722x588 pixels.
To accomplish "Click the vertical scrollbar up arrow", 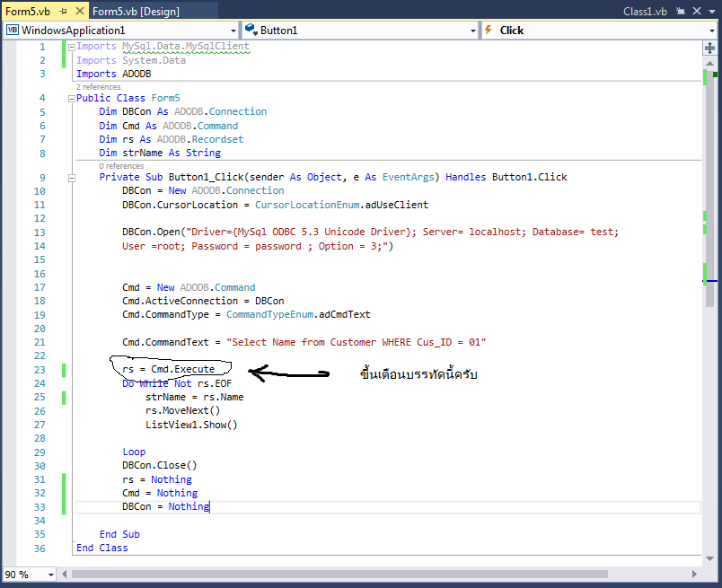I will point(709,63).
